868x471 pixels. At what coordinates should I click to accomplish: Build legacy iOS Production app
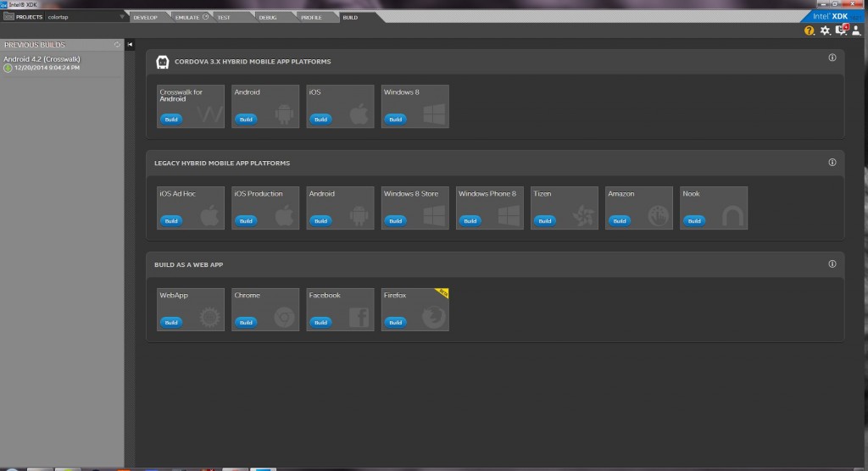(246, 221)
